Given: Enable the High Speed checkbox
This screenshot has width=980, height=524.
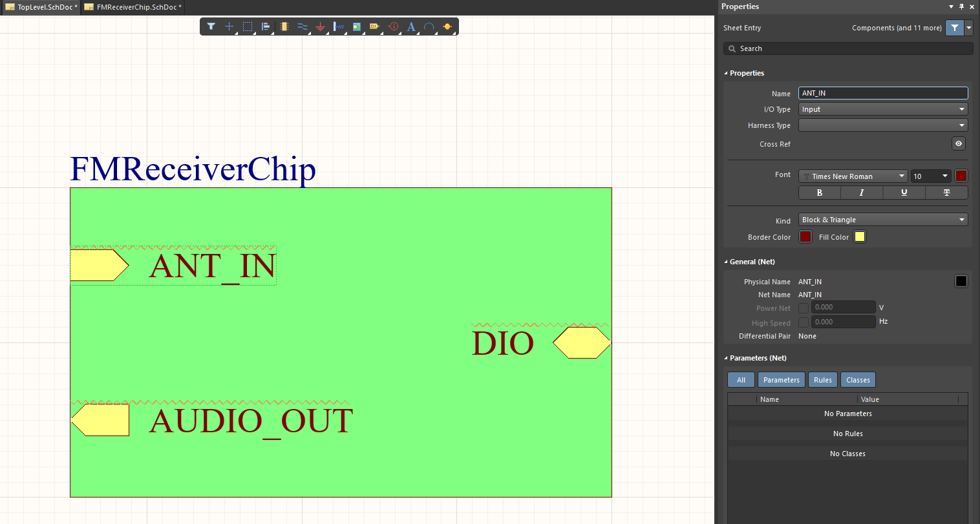Looking at the screenshot, I should point(804,322).
